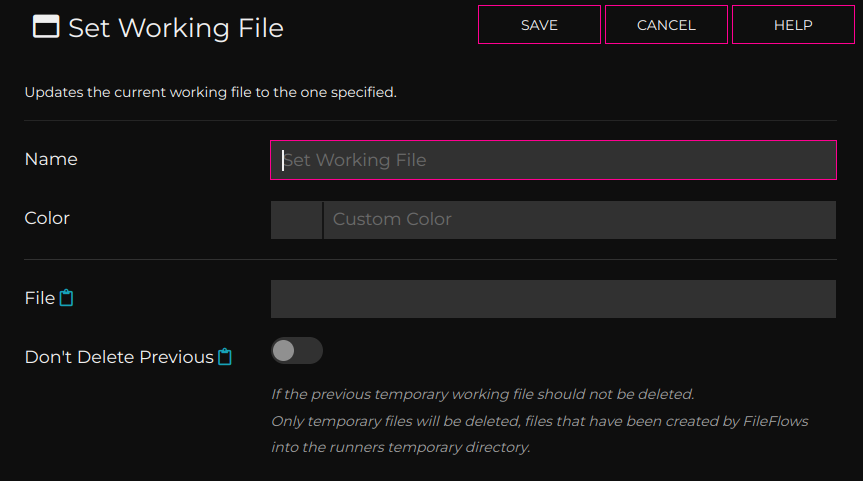Click the description starting 'Updates the current working file'
Screen dimensions: 863x481
tap(210, 92)
